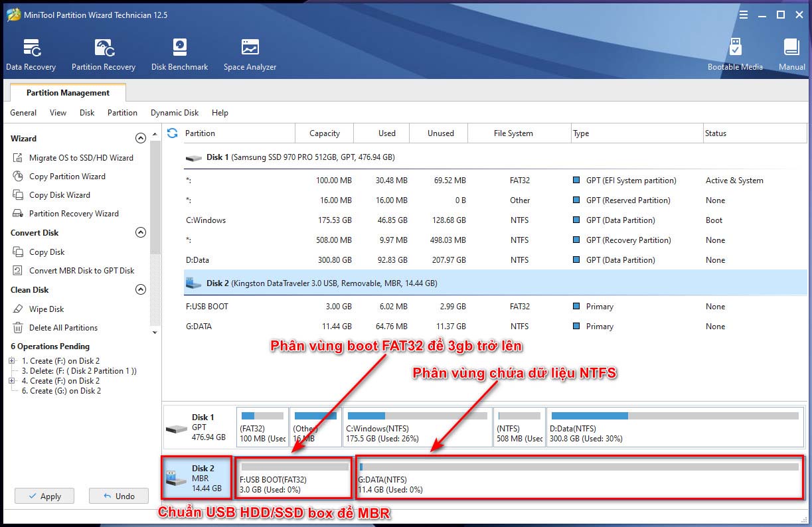The image size is (812, 527).
Task: Collapse the Clean Disk section
Action: pos(140,290)
